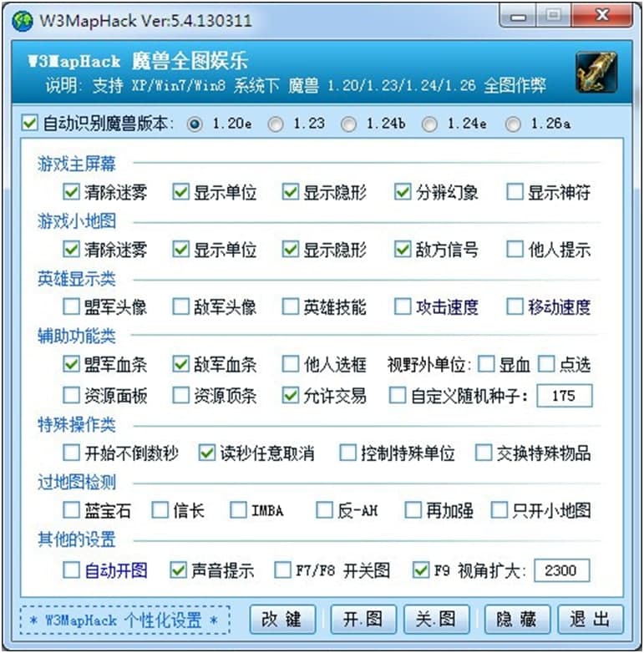Click the view distance field showing 2300
This screenshot has width=644, height=653.
point(561,570)
